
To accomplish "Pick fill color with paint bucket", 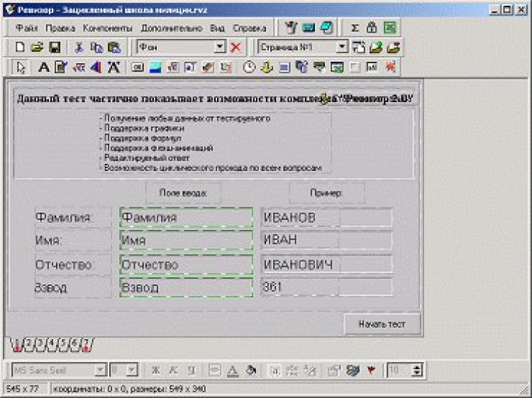I will (251, 370).
